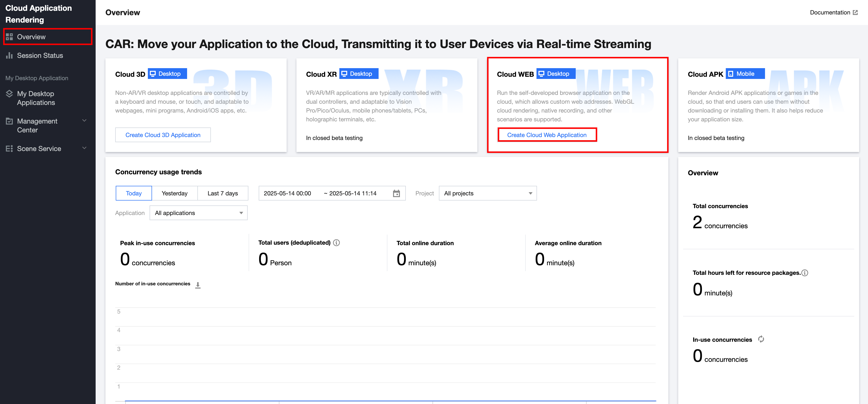
Task: Show info for Total users (deduplicated)
Action: coord(336,243)
